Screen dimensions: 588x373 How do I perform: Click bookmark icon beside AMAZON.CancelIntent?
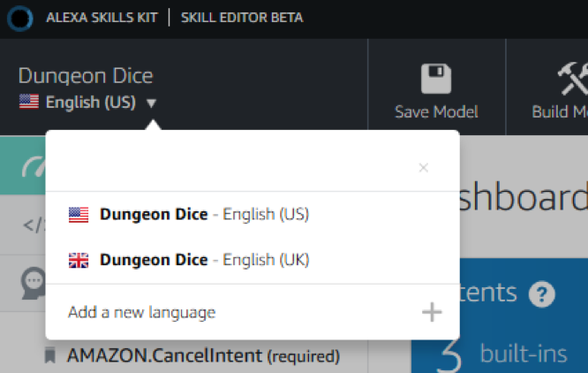[x=49, y=356]
